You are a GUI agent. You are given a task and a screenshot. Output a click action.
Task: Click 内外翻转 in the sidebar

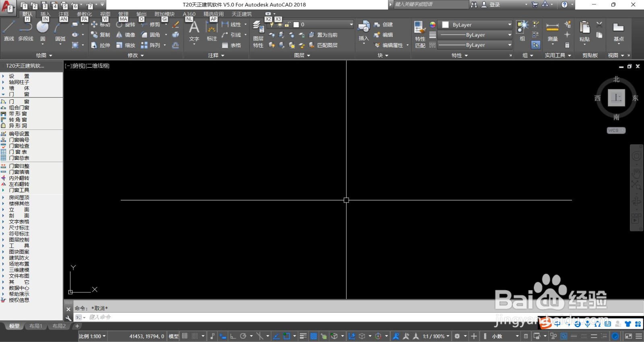click(x=19, y=178)
